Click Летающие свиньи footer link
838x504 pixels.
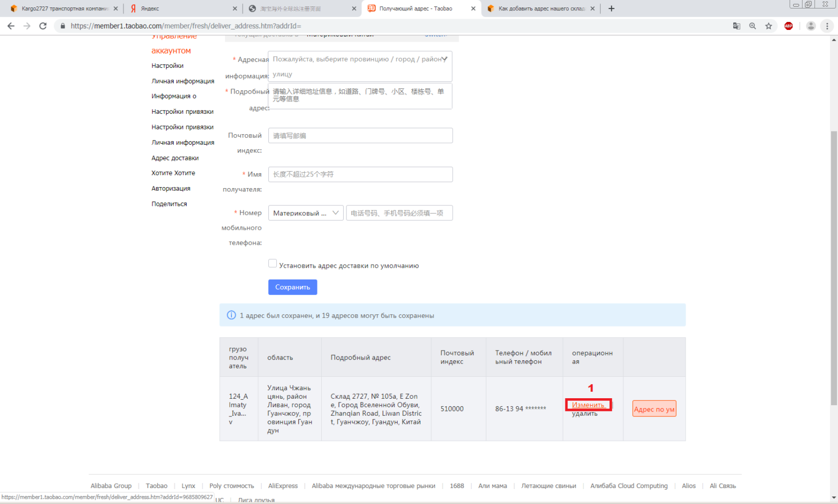point(549,486)
